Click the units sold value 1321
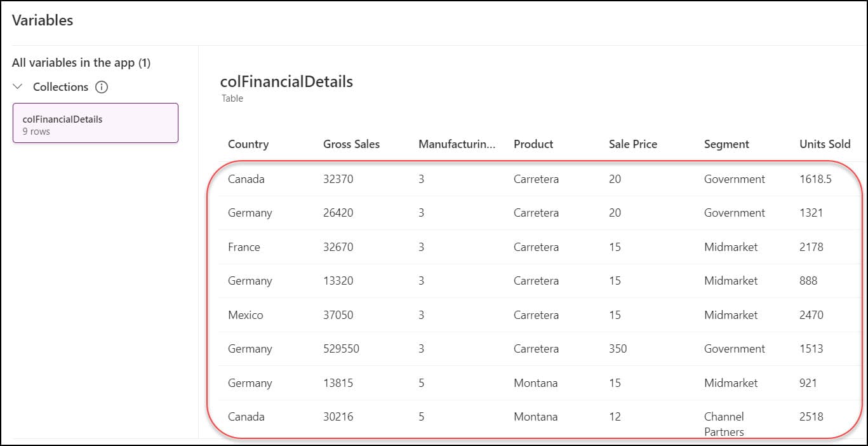Image resolution: width=868 pixels, height=446 pixels. 811,213
